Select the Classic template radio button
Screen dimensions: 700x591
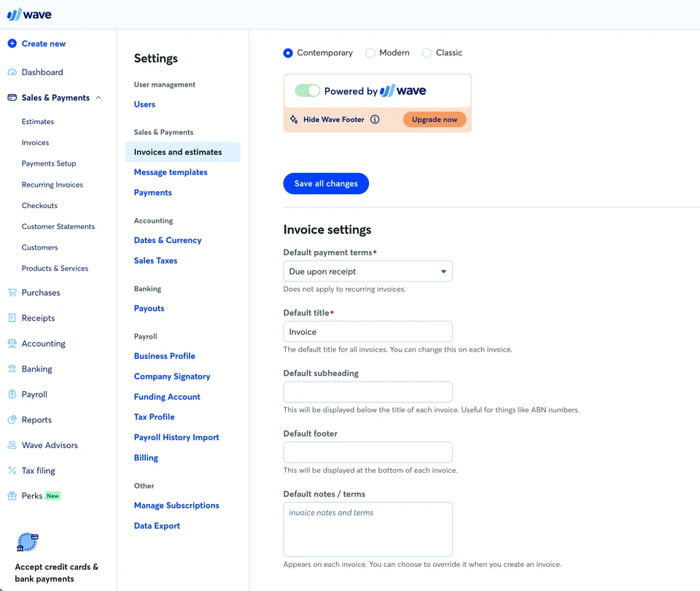click(x=427, y=53)
